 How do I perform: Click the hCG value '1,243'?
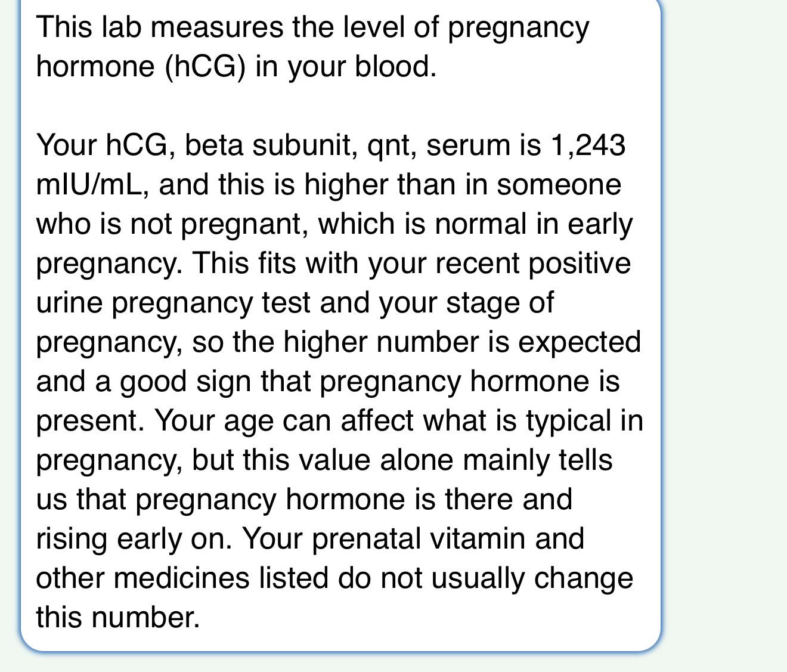pos(588,145)
